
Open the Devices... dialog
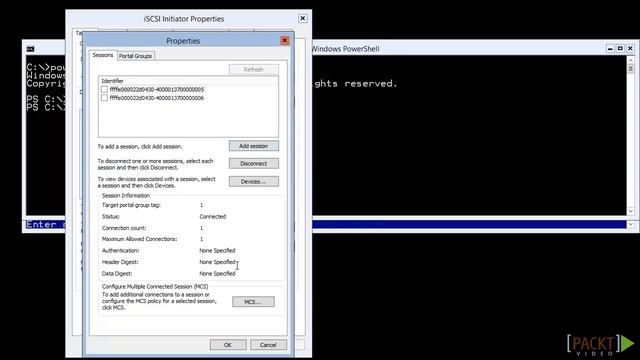(253, 181)
